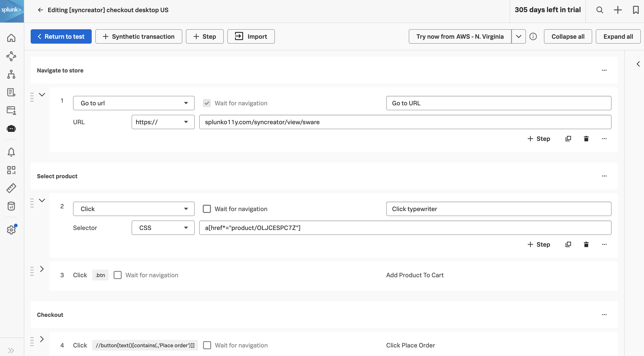Click the back arrow next to Editing title
644x356 pixels.
[40, 10]
